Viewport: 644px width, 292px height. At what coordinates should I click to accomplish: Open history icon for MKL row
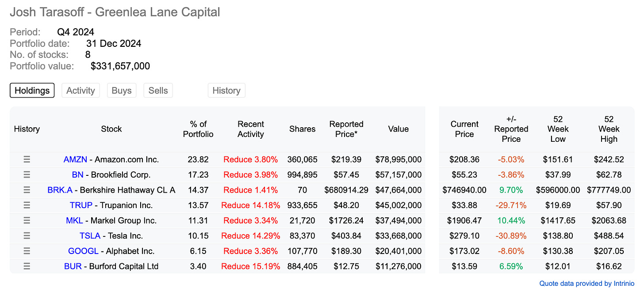[27, 220]
